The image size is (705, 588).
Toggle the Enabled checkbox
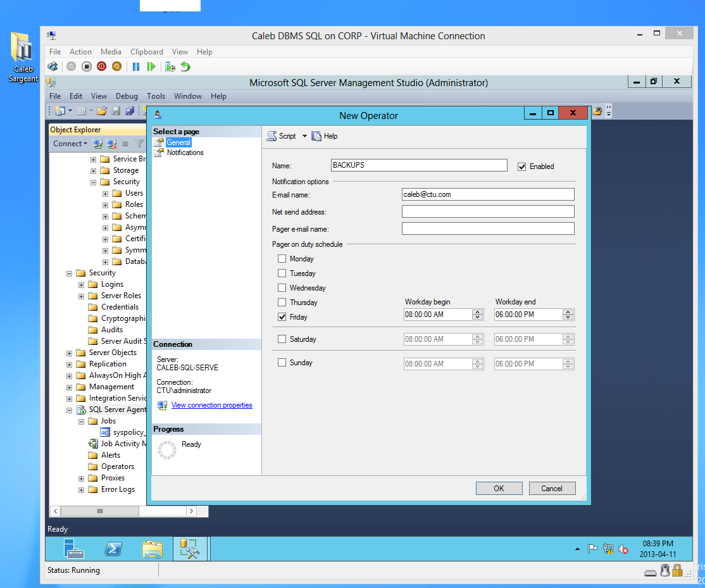coord(521,166)
